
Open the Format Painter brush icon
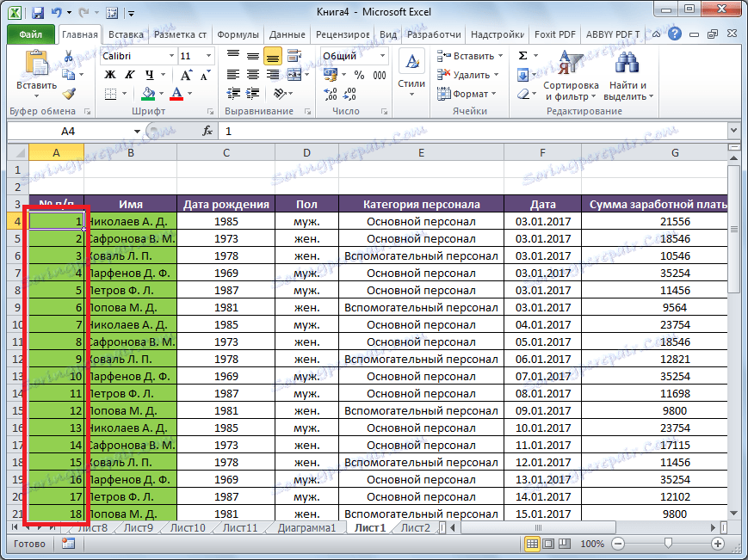click(x=69, y=94)
